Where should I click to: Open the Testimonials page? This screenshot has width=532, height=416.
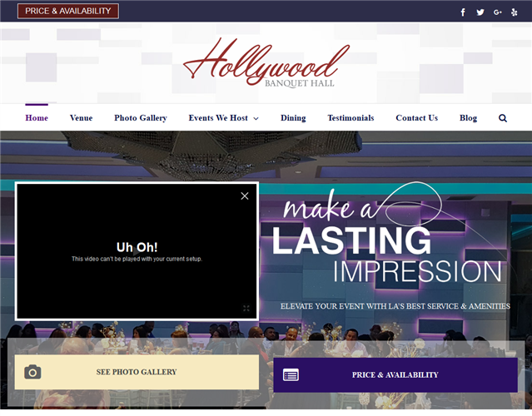click(x=351, y=118)
